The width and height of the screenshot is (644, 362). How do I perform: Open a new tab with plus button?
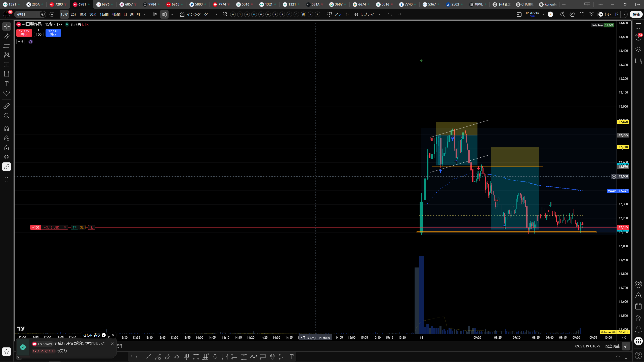[564, 4]
